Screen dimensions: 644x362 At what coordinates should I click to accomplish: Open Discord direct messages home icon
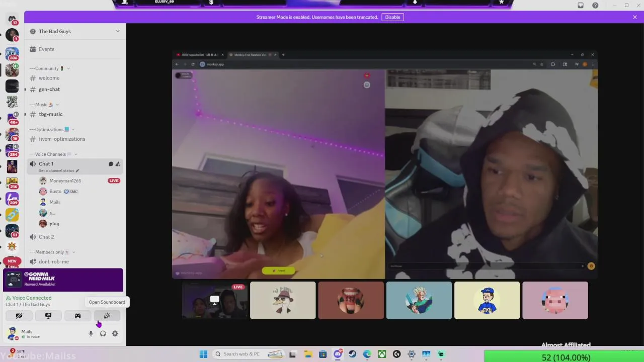click(12, 19)
